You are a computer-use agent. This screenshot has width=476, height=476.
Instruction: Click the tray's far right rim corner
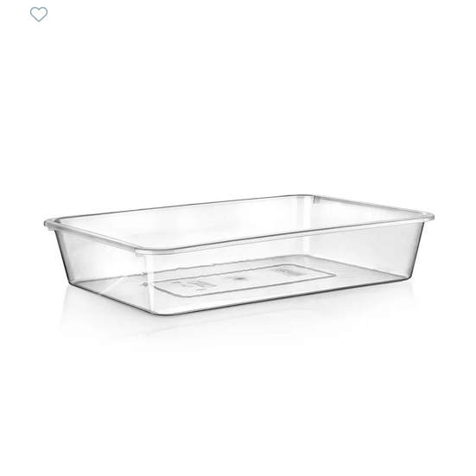[428, 216]
